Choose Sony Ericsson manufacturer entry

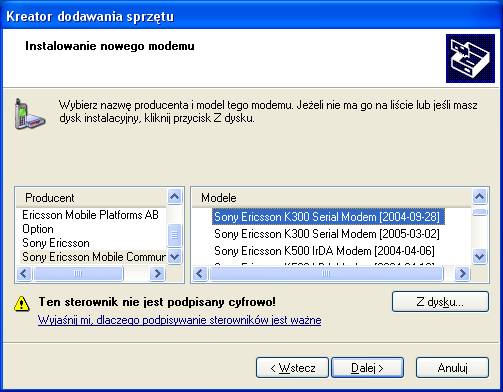56,243
